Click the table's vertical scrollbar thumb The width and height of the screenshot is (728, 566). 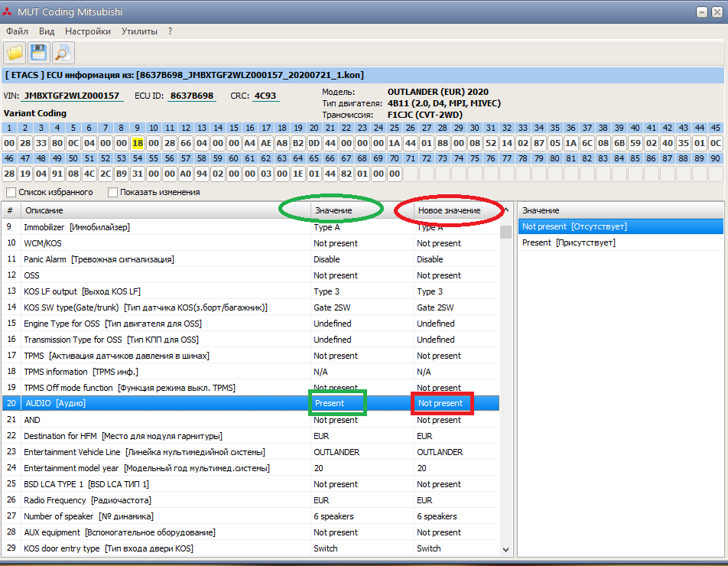[506, 231]
